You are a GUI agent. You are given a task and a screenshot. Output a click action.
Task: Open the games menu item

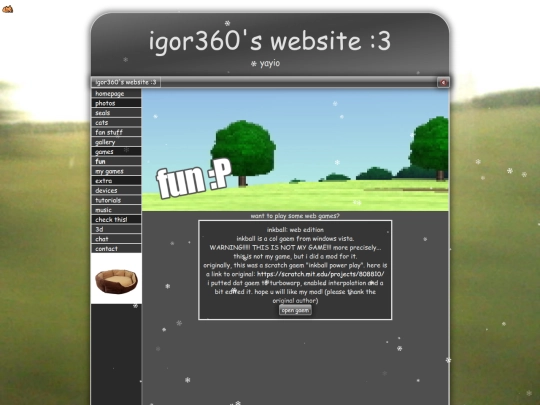pos(116,152)
